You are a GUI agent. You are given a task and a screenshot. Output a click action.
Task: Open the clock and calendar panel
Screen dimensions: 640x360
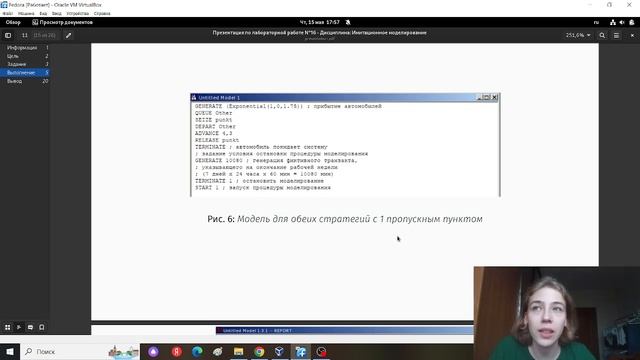[x=320, y=22]
